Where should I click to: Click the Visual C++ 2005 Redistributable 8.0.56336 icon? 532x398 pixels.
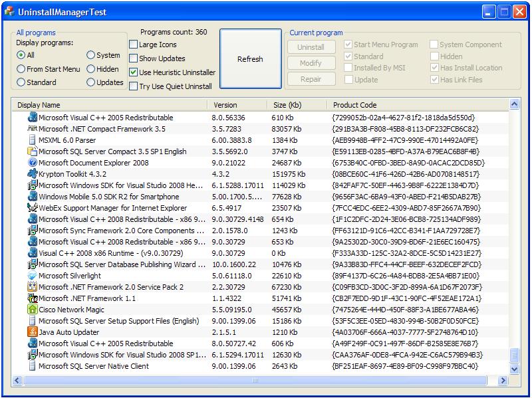click(32, 118)
